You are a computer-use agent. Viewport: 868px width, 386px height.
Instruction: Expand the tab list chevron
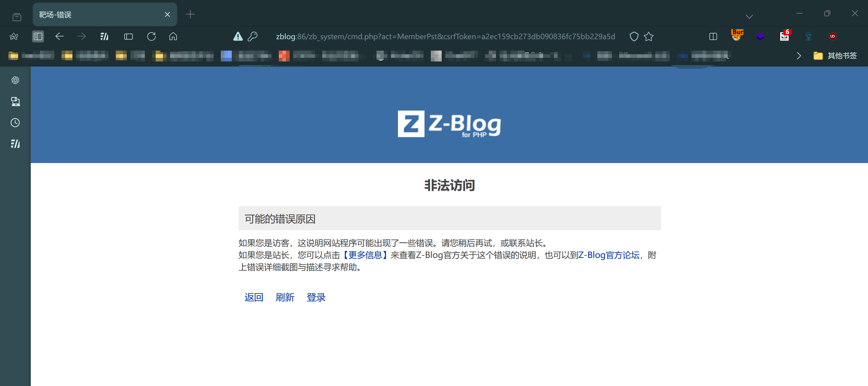749,17
